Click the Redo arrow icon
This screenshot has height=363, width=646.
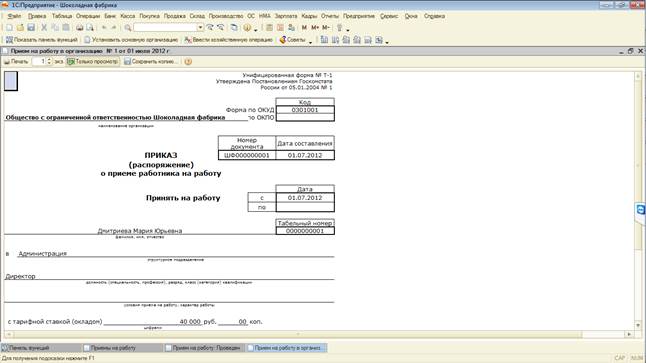click(114, 28)
